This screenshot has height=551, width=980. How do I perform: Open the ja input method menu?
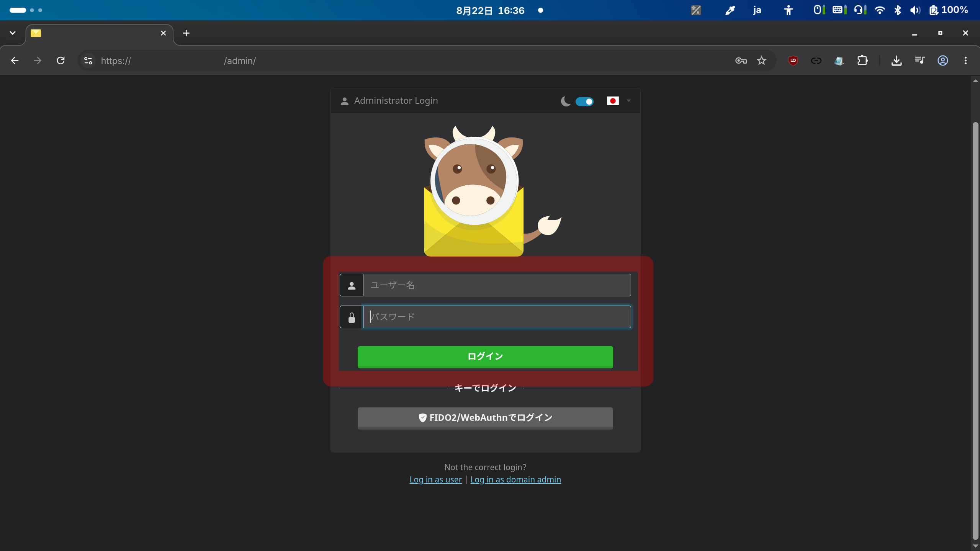coord(757,10)
